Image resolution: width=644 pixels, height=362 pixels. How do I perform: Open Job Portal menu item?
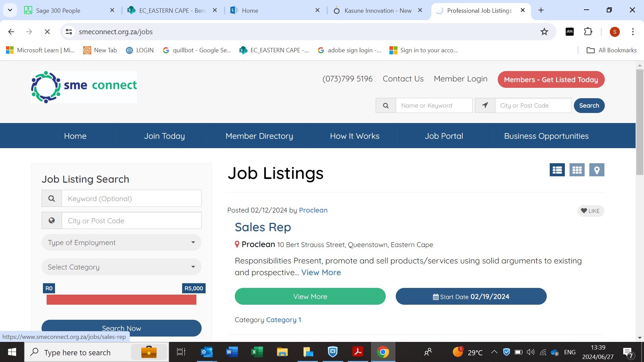click(x=443, y=136)
